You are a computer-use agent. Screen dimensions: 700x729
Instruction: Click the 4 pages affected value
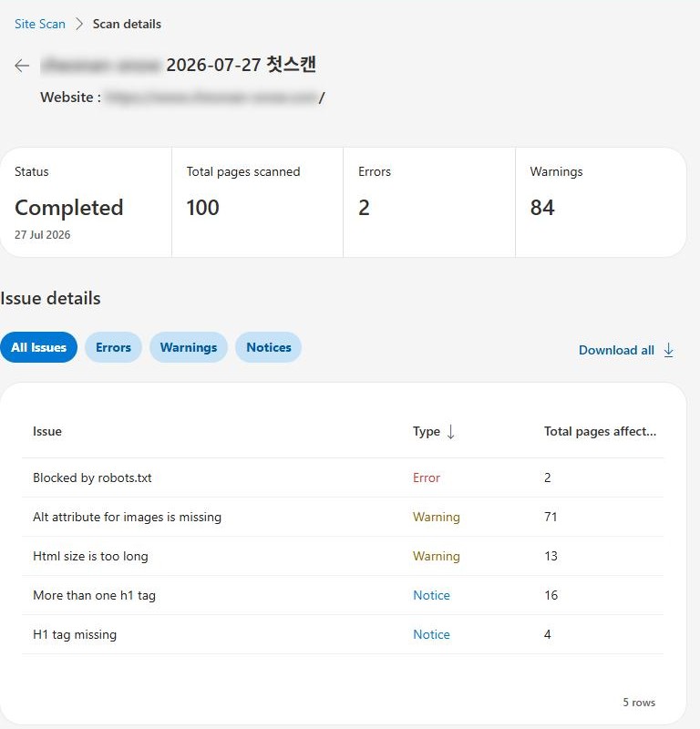[548, 634]
